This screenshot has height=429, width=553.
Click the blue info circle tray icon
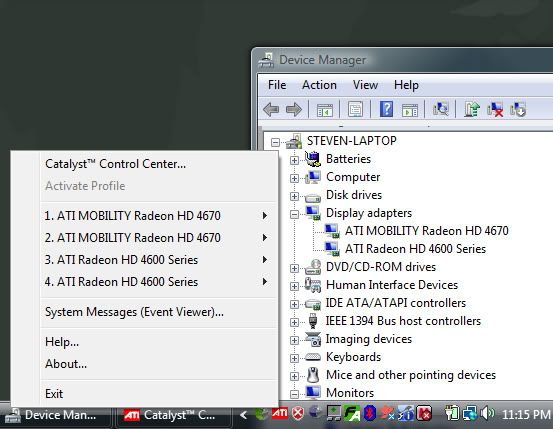(406, 413)
